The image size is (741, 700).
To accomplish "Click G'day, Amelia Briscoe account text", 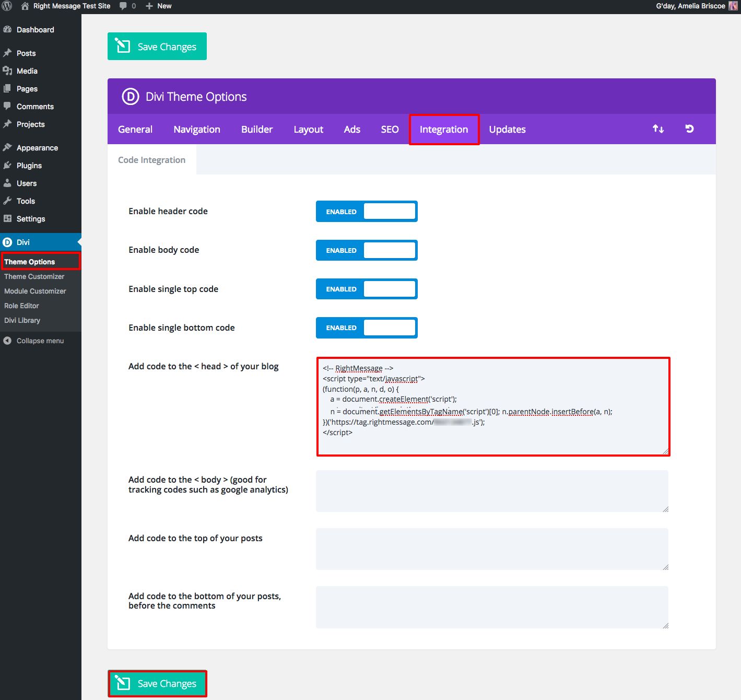I will [x=691, y=6].
